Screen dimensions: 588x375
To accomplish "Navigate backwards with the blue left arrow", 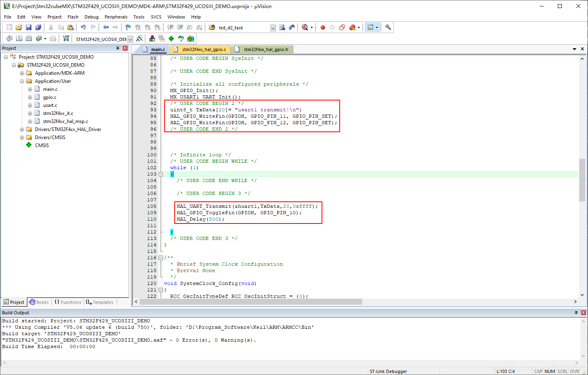I will 106,27.
